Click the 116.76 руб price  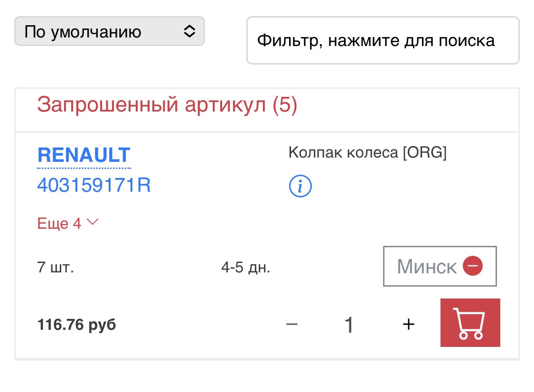[x=76, y=325]
